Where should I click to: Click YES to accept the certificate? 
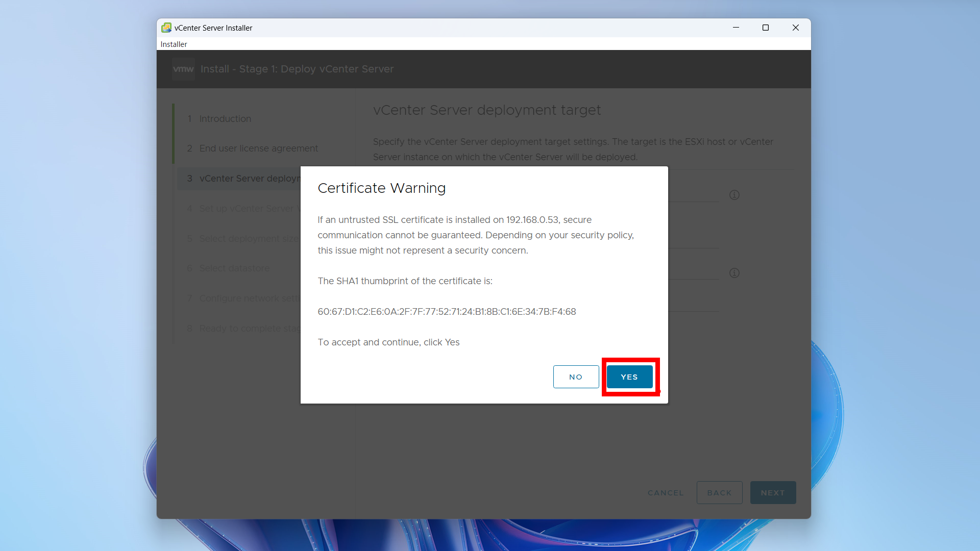tap(629, 377)
